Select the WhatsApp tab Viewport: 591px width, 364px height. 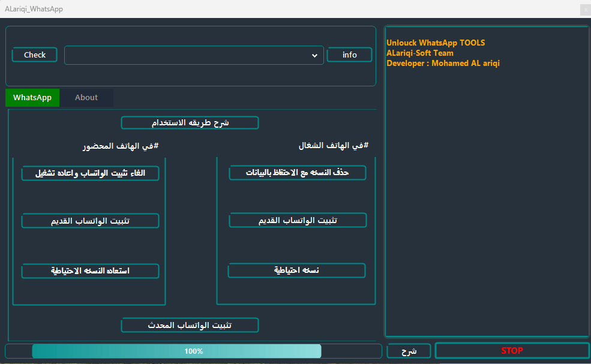[32, 97]
